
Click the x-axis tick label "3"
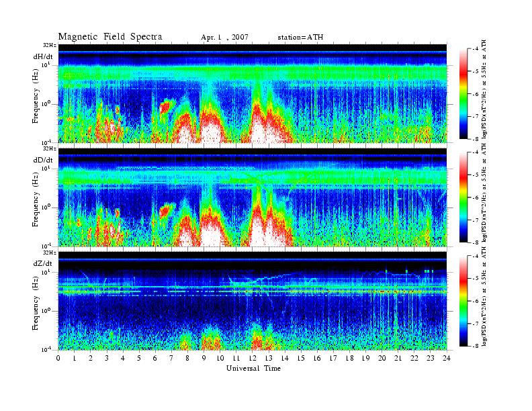coord(107,358)
